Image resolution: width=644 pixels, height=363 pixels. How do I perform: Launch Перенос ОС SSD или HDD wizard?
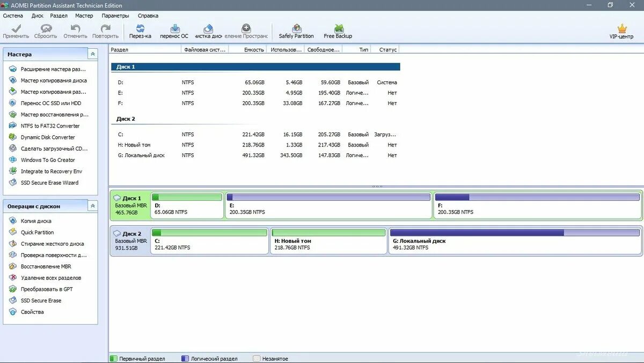[x=45, y=103]
